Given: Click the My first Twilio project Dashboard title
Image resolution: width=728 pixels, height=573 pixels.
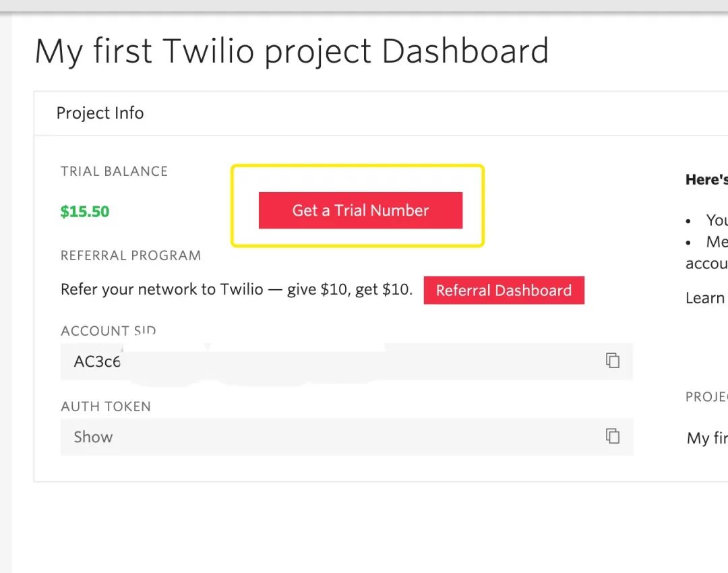Looking at the screenshot, I should point(292,51).
